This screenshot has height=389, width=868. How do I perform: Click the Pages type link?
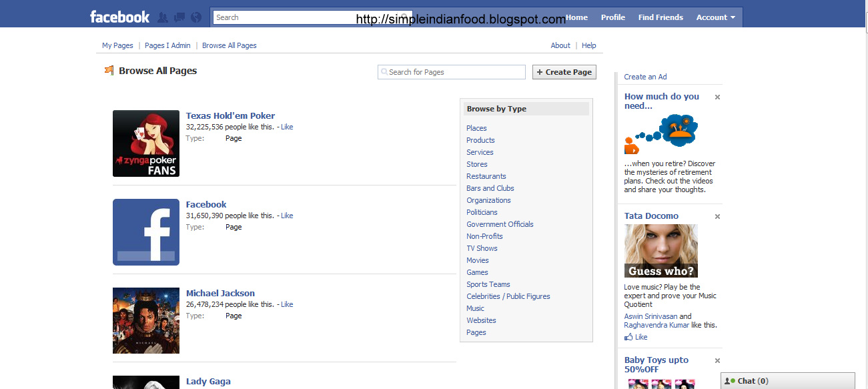[476, 332]
